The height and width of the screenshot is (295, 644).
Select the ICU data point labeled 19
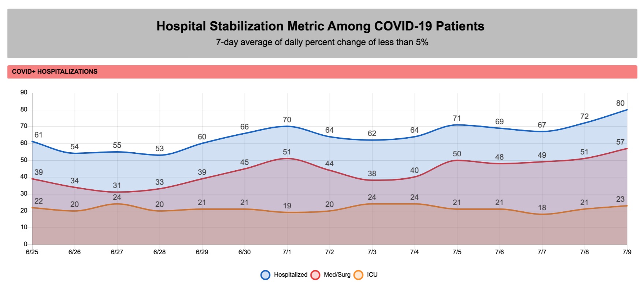pyautogui.click(x=287, y=212)
